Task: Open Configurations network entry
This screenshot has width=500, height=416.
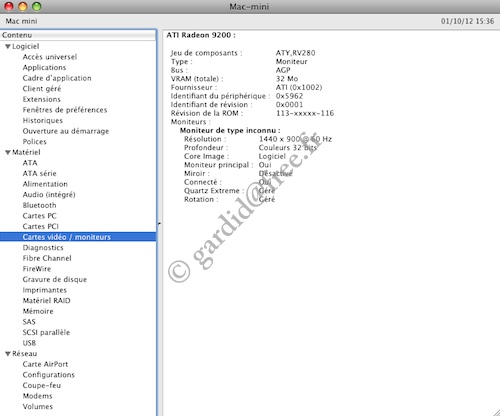Action: (49, 375)
